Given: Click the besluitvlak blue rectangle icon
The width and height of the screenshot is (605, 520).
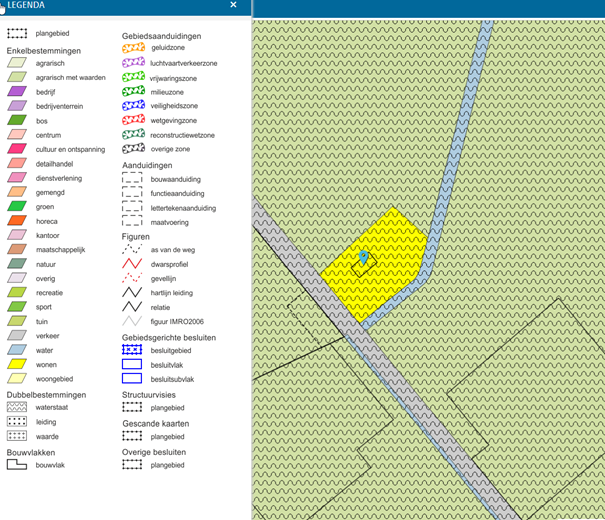Looking at the screenshot, I should click(x=132, y=364).
